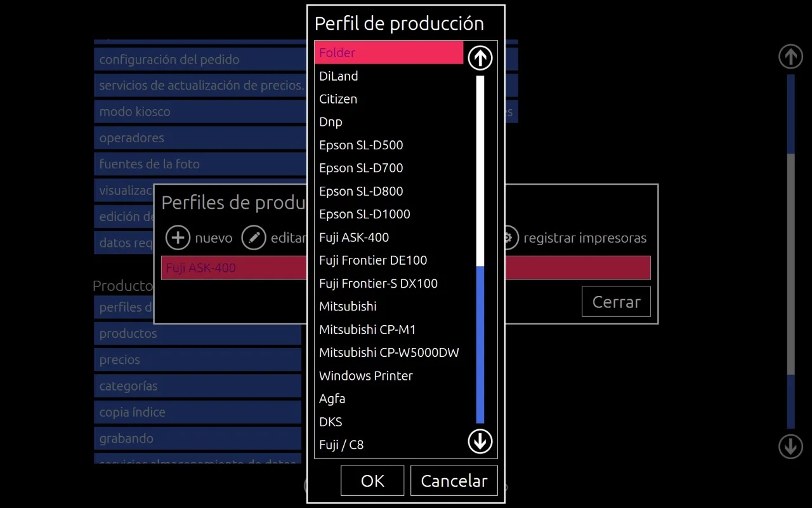
Task: Click the Cerrar button in Perfiles window
Action: tap(616, 302)
